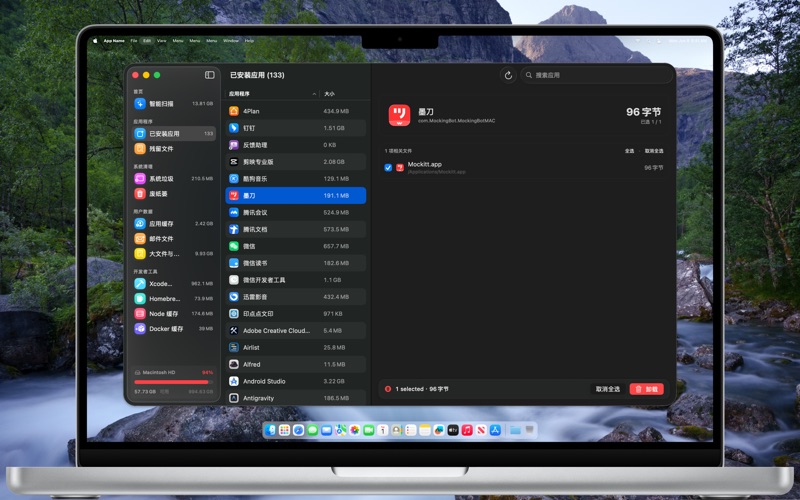Open the Help menu
800x500 pixels.
pyautogui.click(x=249, y=41)
